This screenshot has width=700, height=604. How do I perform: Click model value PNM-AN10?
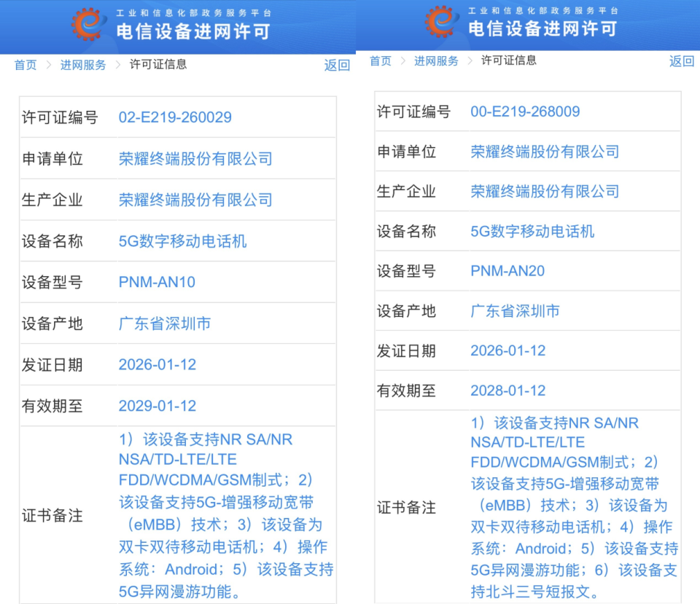click(x=157, y=282)
